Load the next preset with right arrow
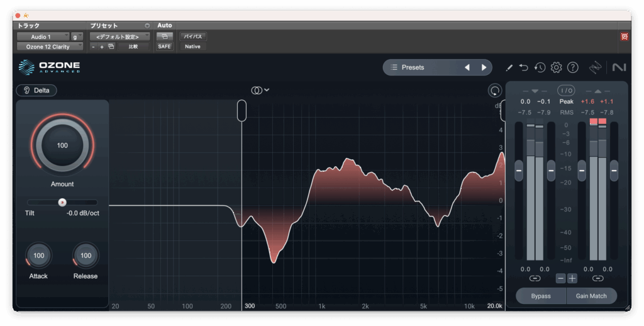This screenshot has width=644, height=326. click(484, 67)
